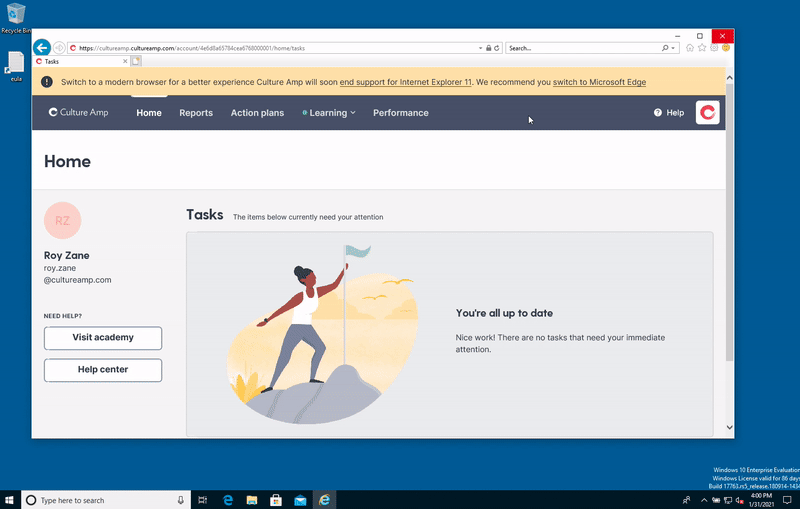Click the Help question mark icon
This screenshot has height=509, width=800.
[x=658, y=113]
